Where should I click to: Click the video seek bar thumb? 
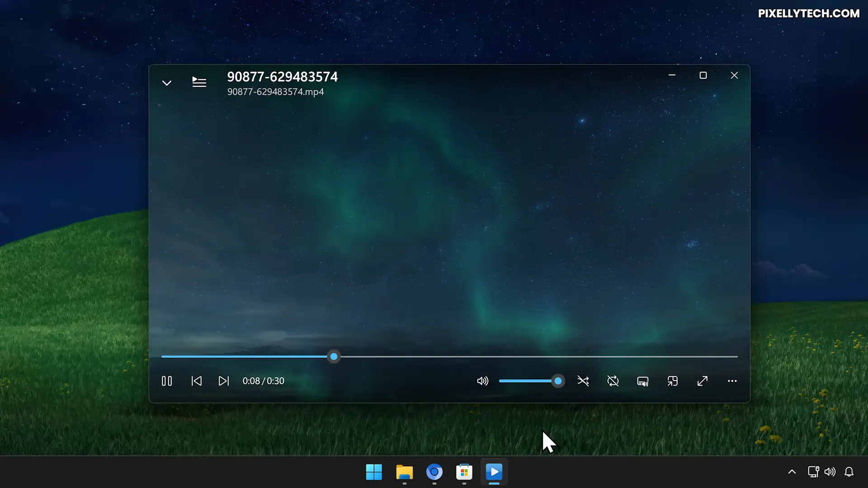click(x=334, y=357)
